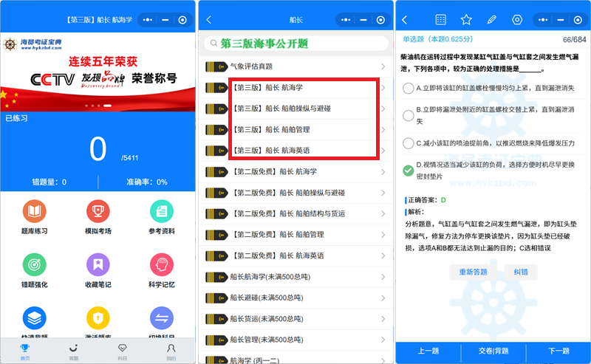Open 收藏笔记 bookmark notes icon
This screenshot has height=364, width=591.
(x=98, y=265)
